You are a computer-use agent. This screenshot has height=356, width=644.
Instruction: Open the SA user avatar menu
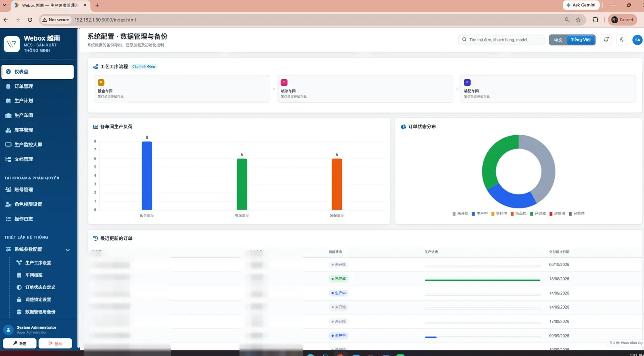tap(637, 40)
